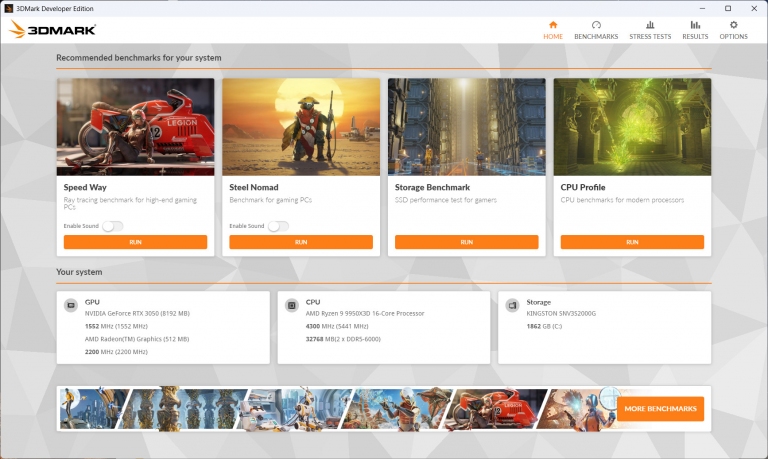
Task: Run the Steel Nomad benchmark
Action: point(301,242)
